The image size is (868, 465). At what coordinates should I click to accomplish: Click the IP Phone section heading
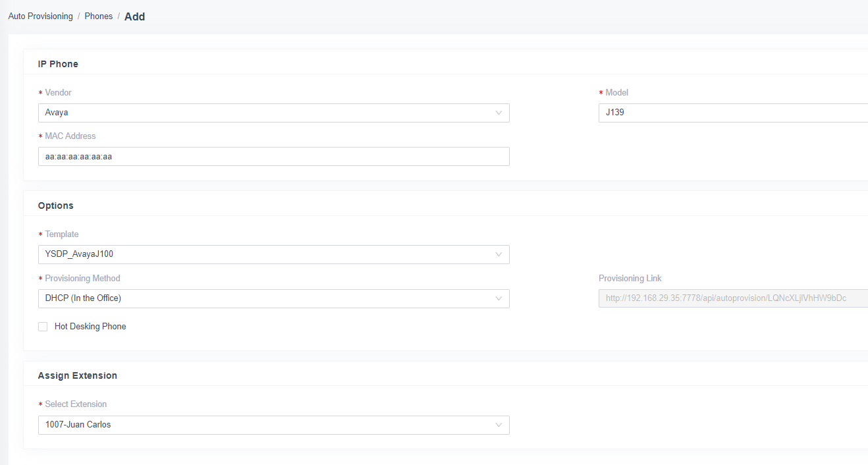[x=58, y=64]
